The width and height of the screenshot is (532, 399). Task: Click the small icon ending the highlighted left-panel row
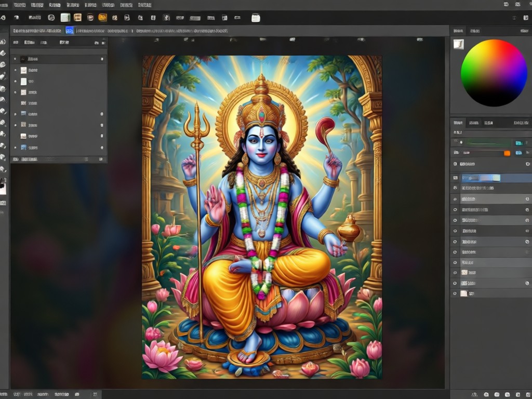coord(102,59)
